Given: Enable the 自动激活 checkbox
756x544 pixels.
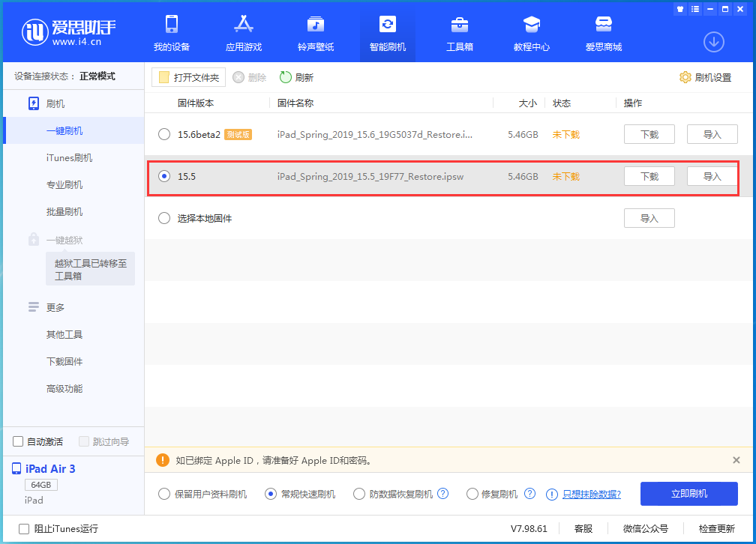Looking at the screenshot, I should point(18,441).
